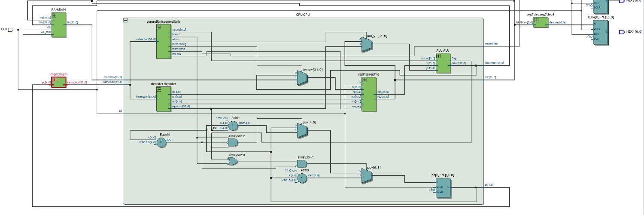Expand the decoder:decoder block plus icon

(x=159, y=89)
